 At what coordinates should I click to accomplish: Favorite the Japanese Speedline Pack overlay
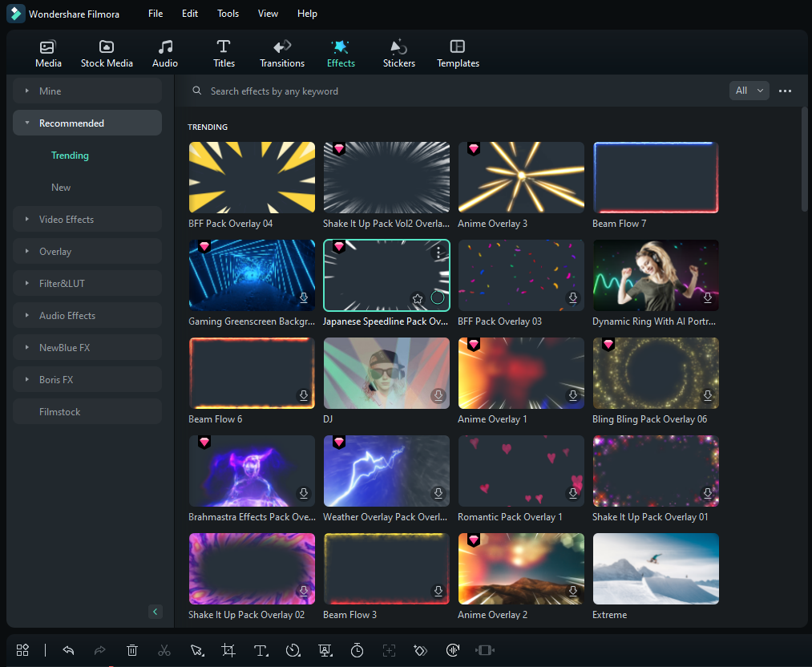coord(418,298)
